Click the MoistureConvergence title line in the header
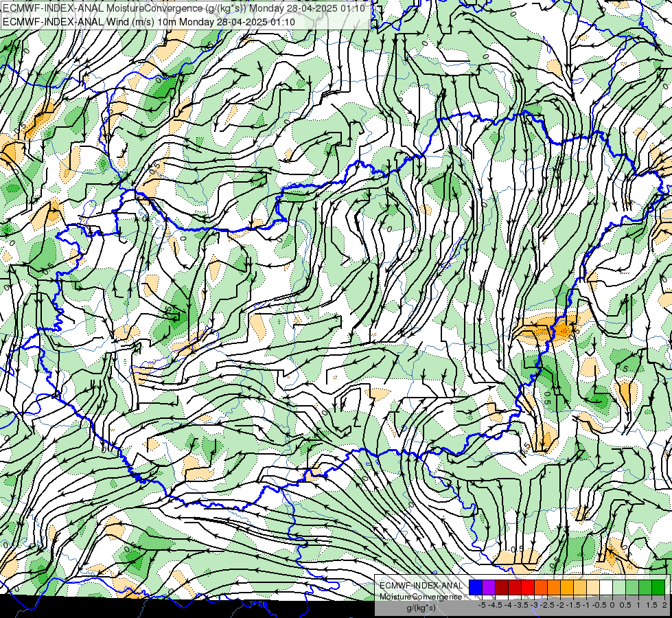The image size is (672, 618). 184,8
